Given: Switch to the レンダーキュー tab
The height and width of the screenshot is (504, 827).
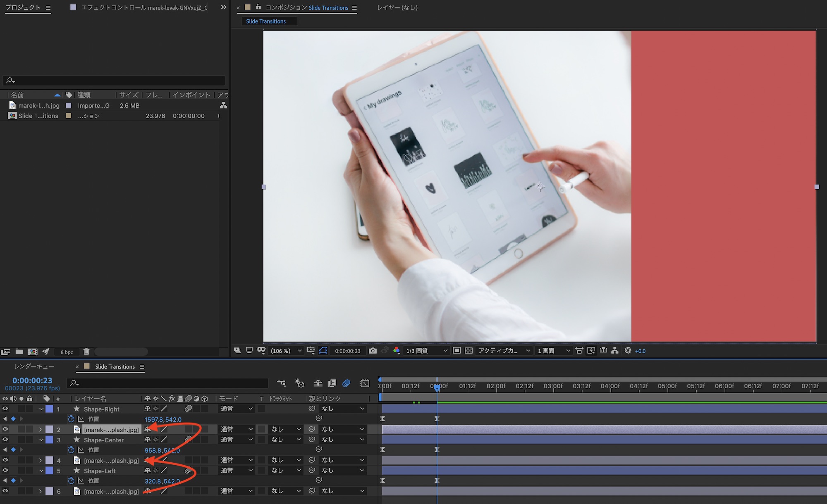Looking at the screenshot, I should tap(34, 366).
